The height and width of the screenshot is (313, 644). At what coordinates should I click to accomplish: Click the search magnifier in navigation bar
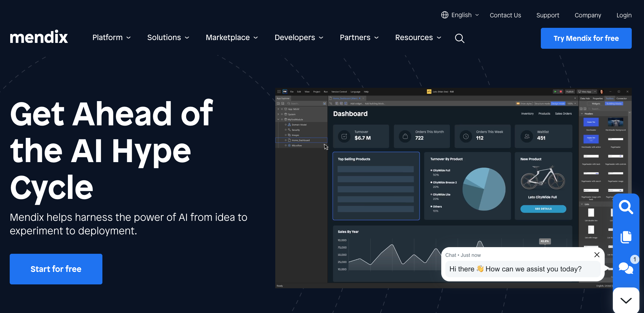[459, 38]
